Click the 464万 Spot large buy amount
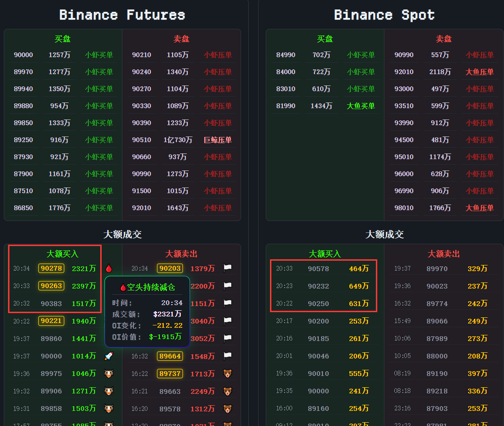The height and width of the screenshot is (426, 504). [359, 269]
